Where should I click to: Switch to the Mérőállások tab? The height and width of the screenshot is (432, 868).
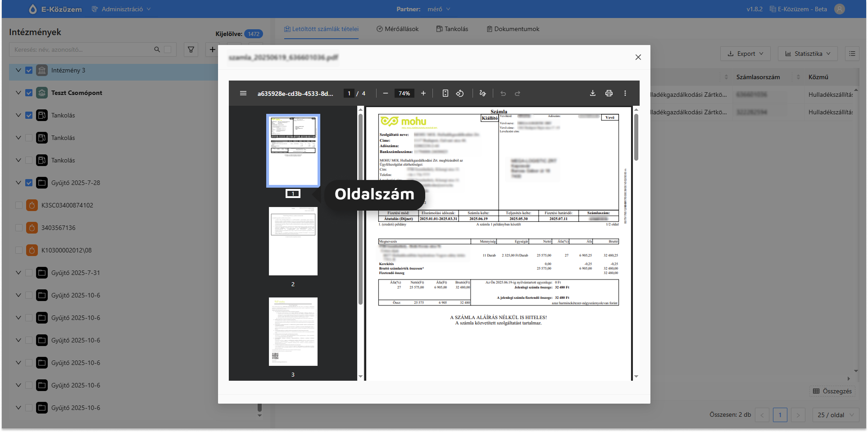(398, 29)
